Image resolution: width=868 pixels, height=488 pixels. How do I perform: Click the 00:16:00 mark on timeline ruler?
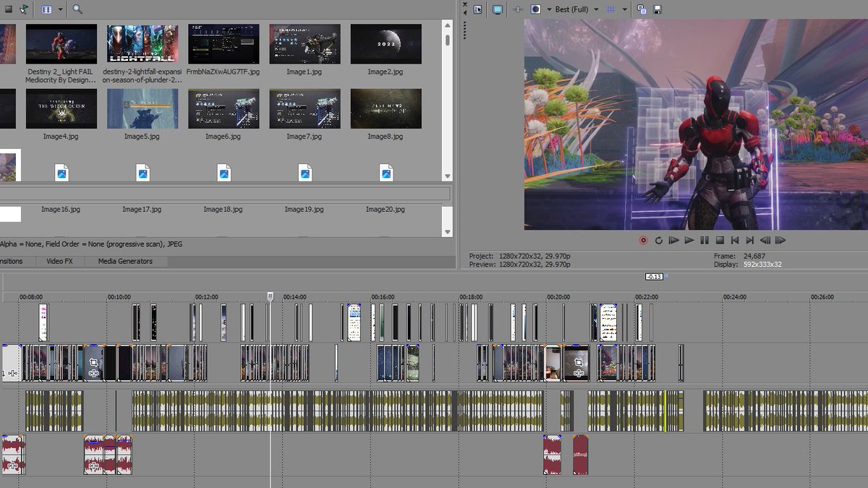[x=383, y=297]
